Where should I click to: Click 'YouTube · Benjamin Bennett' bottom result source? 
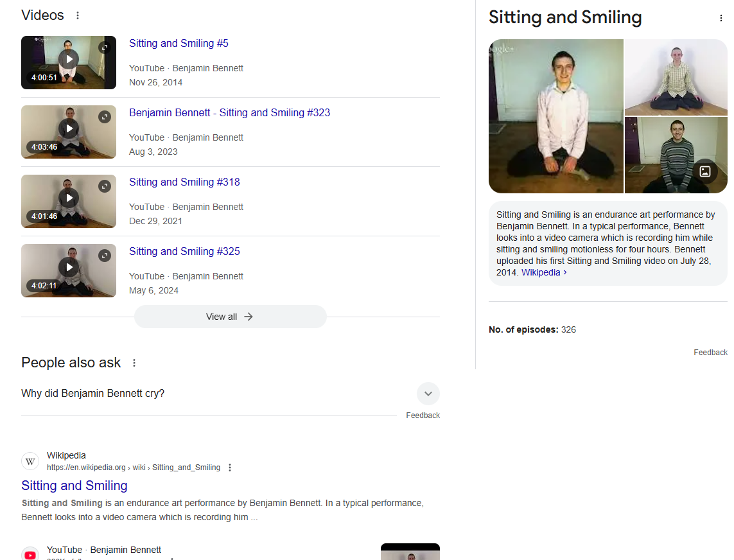point(104,550)
